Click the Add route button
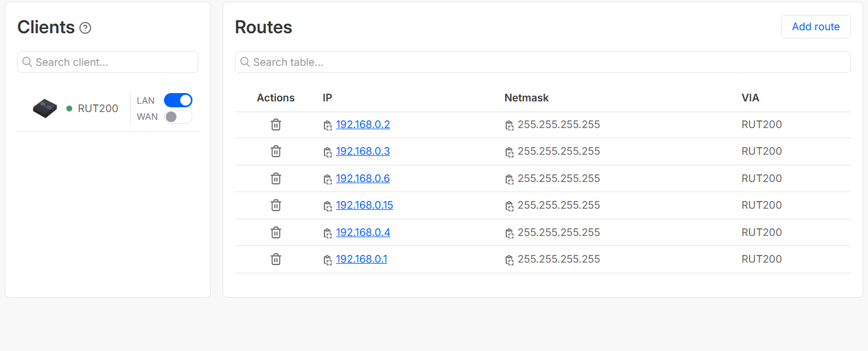This screenshot has width=868, height=351. [815, 27]
